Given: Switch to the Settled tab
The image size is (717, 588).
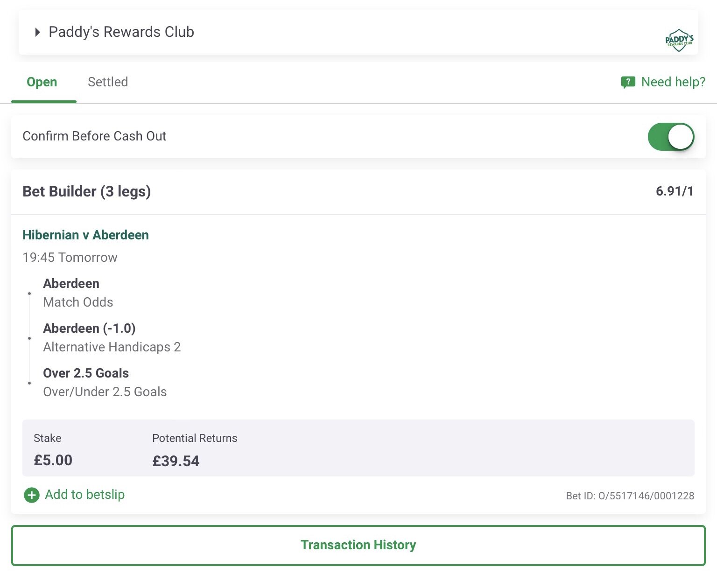Looking at the screenshot, I should (x=108, y=82).
